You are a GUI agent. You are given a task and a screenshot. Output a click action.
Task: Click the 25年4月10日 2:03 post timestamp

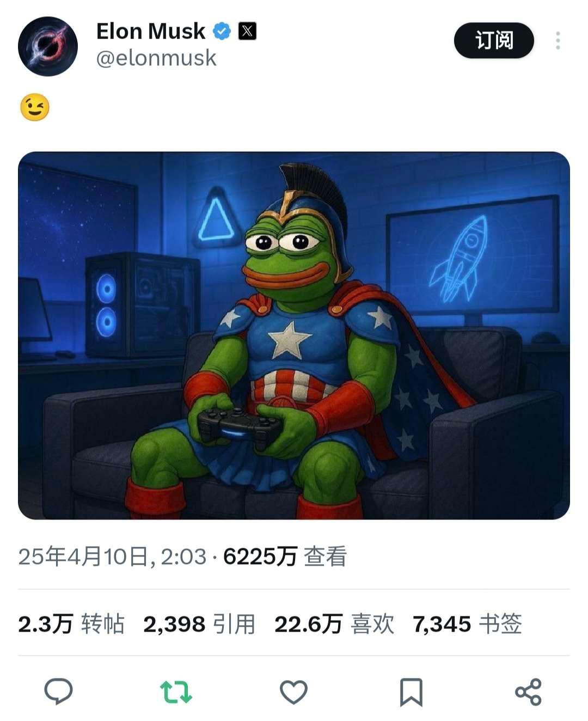(x=113, y=557)
